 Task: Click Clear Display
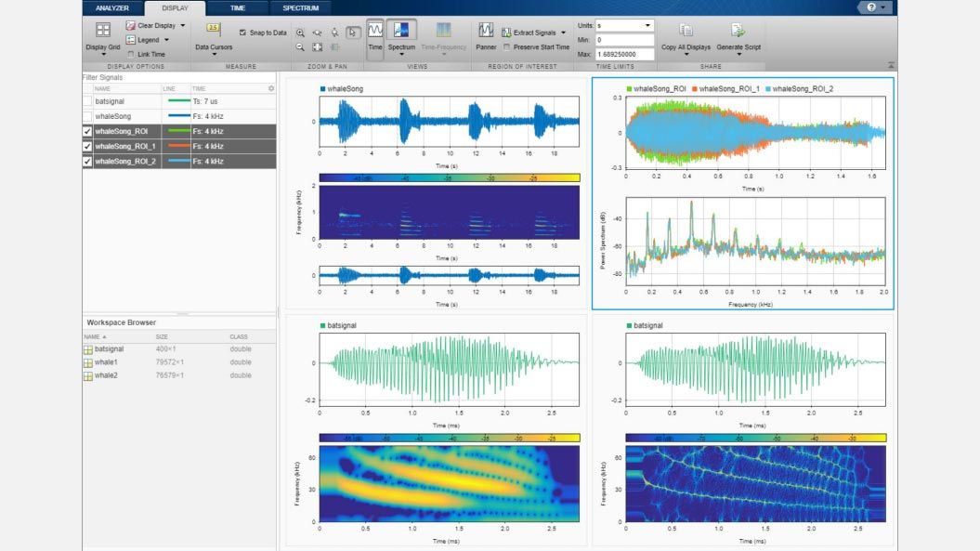pyautogui.click(x=153, y=24)
